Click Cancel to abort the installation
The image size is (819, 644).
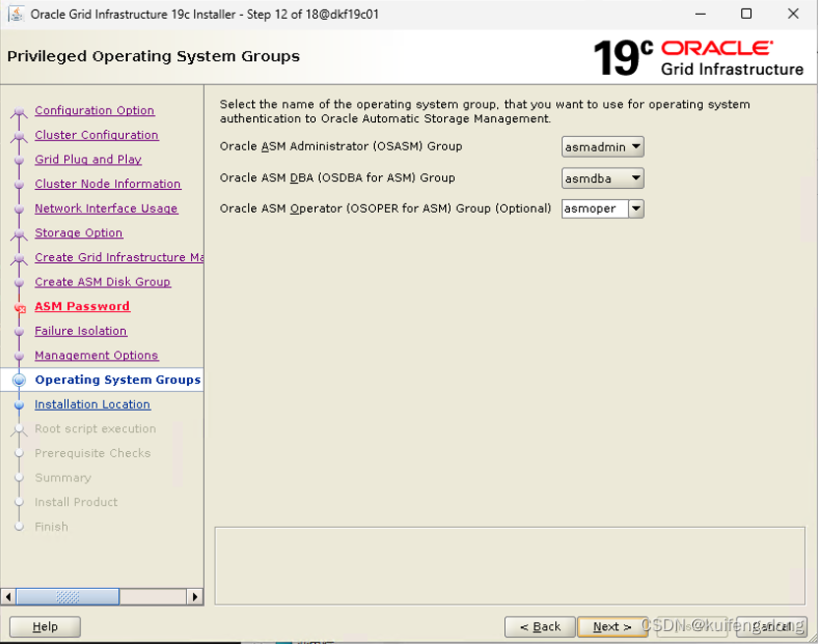774,626
